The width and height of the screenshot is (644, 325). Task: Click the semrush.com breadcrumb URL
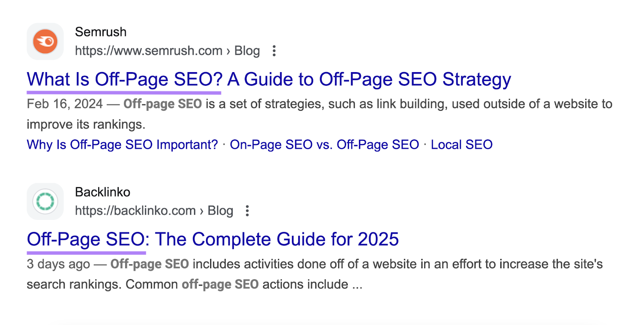click(148, 51)
